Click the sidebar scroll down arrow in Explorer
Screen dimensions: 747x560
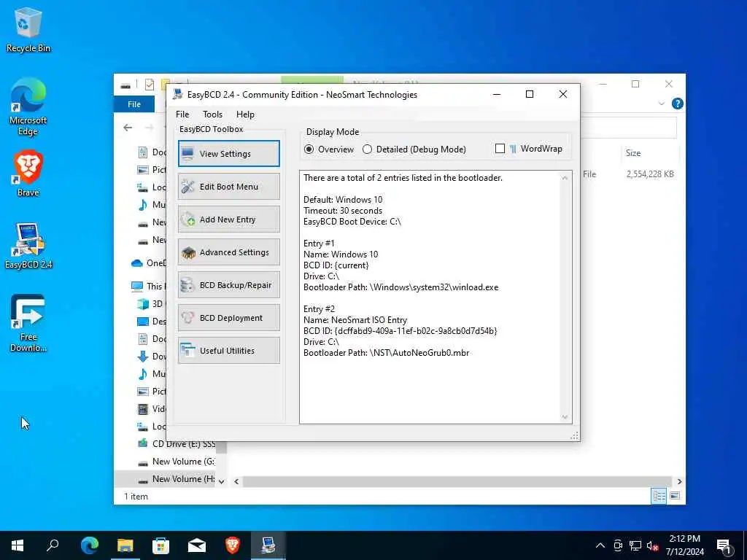click(221, 481)
